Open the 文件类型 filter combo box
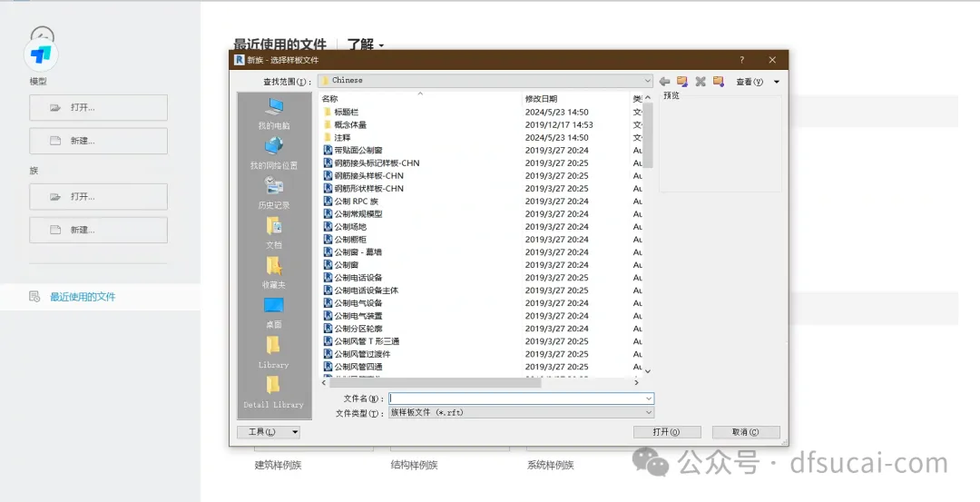 click(x=521, y=413)
